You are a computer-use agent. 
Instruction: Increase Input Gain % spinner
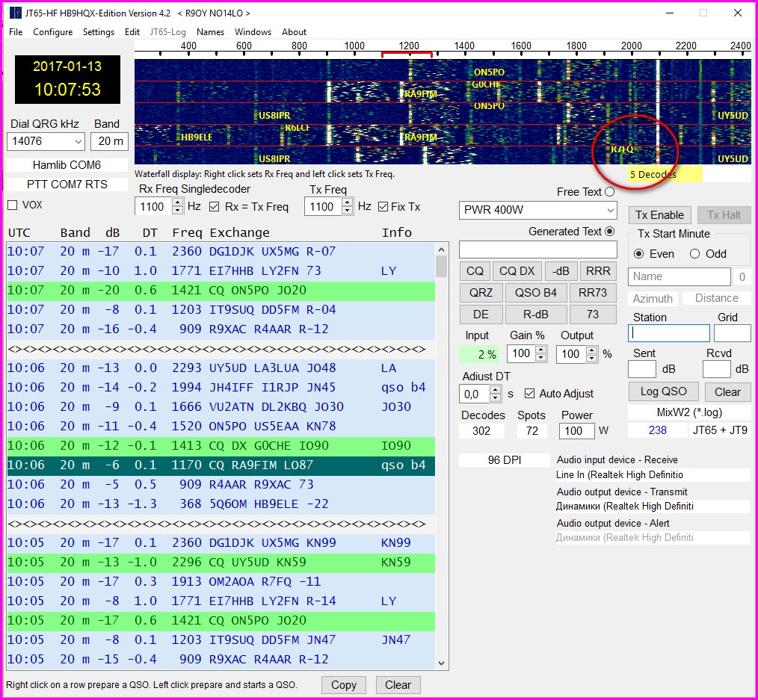point(541,350)
